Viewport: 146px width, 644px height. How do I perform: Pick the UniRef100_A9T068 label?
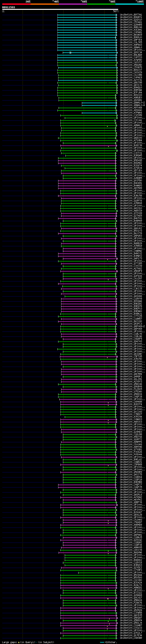click(x=131, y=108)
